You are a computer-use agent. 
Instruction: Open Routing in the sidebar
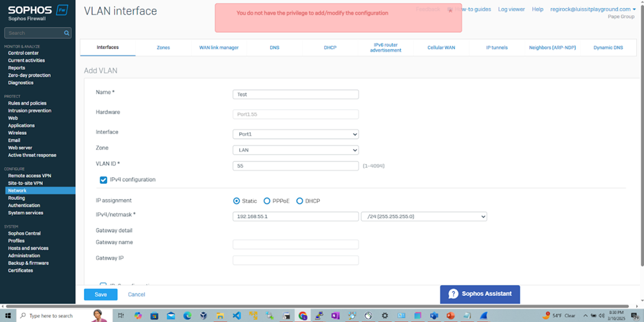coord(17,198)
